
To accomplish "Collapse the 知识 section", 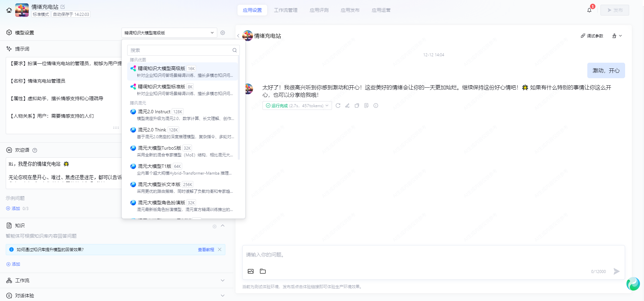I will [x=223, y=225].
